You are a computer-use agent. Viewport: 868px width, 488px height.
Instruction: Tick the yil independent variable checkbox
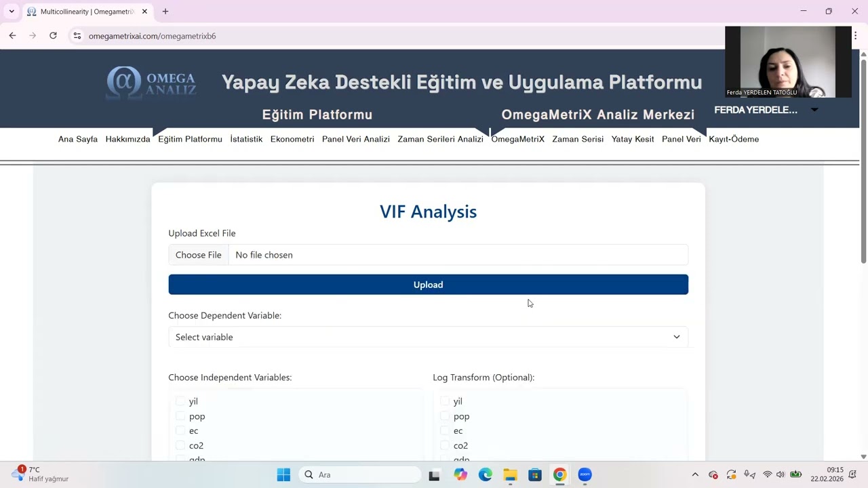coord(180,401)
